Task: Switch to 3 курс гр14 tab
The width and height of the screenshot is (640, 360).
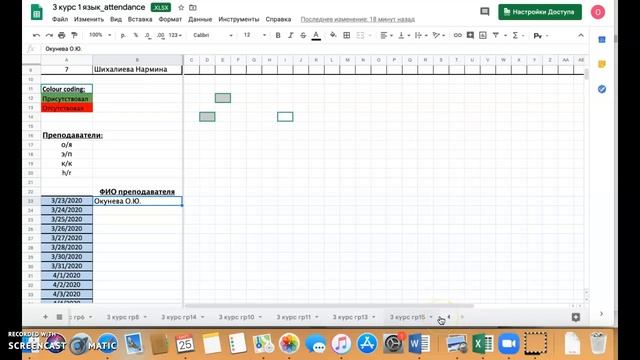Action: (x=179, y=317)
